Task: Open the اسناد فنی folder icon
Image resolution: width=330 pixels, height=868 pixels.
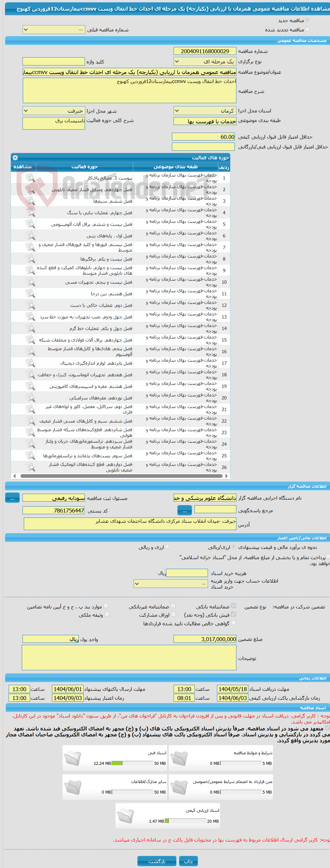Action: click(72, 759)
